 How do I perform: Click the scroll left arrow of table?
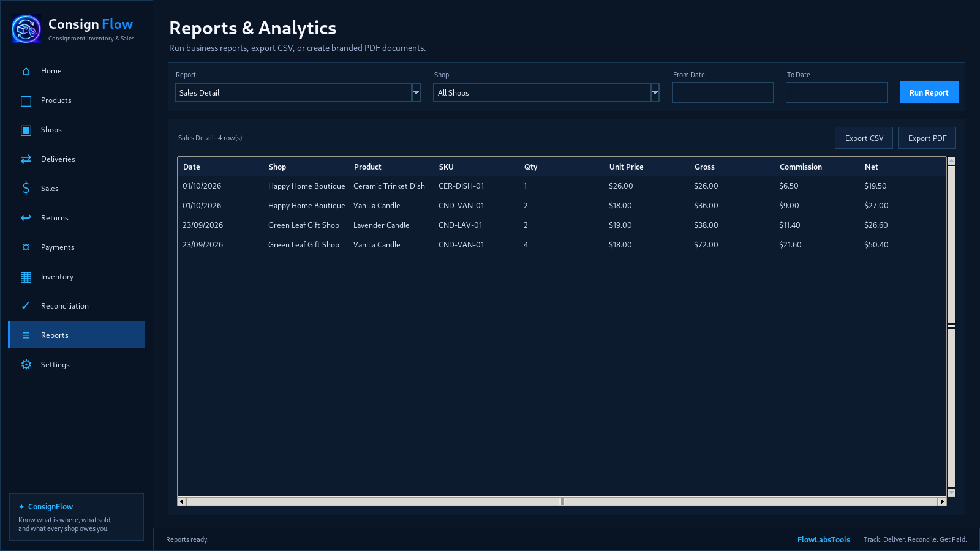pyautogui.click(x=182, y=501)
